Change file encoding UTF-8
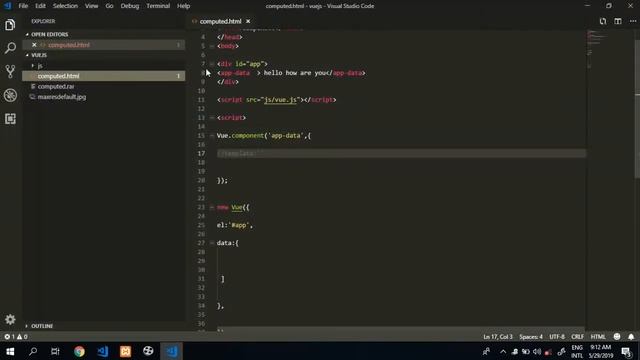The image size is (640, 360). [557, 337]
